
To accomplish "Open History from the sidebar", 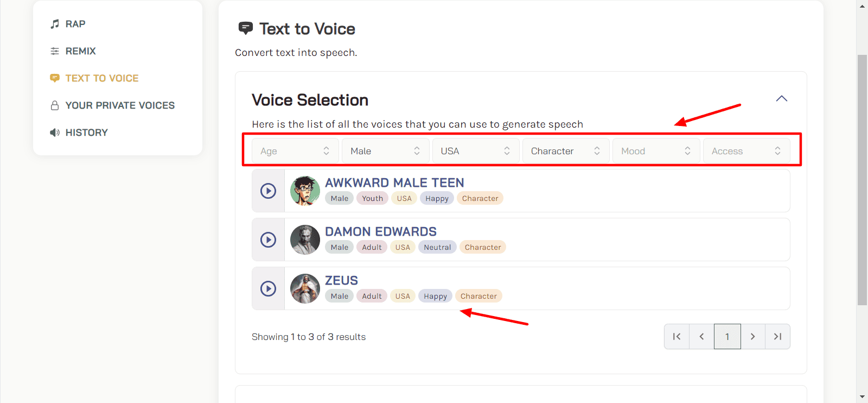I will point(86,133).
